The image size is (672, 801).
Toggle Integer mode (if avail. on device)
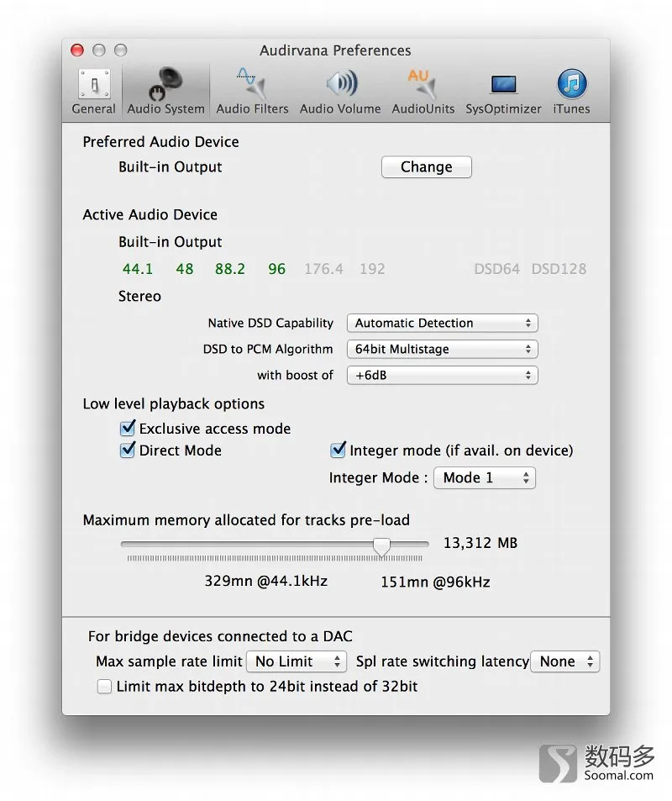pyautogui.click(x=338, y=450)
